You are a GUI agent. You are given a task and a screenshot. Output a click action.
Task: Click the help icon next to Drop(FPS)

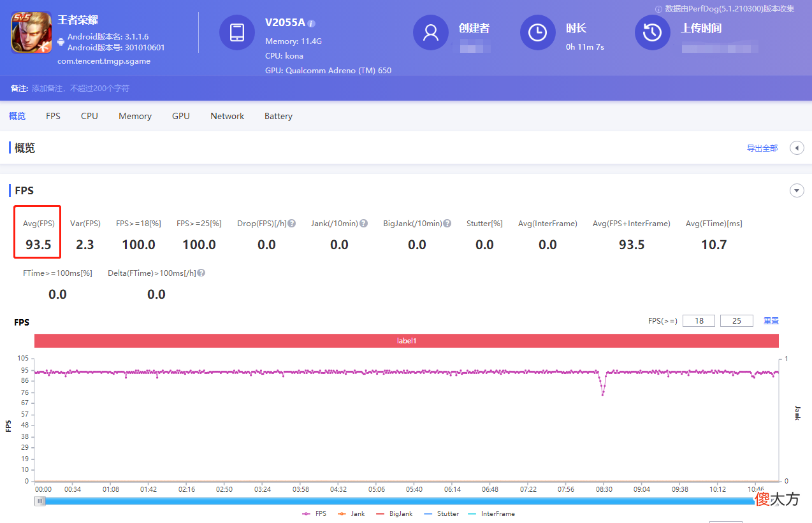[x=291, y=224]
